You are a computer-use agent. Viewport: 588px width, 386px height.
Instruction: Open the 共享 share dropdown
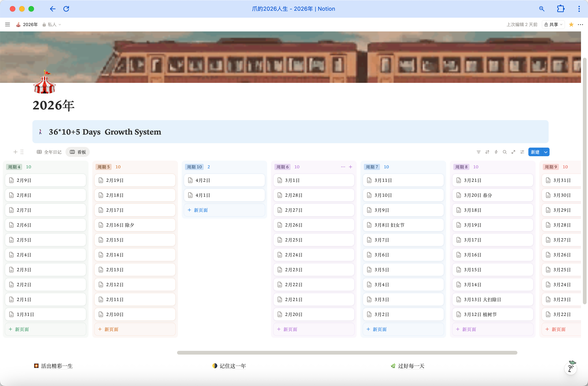(553, 24)
